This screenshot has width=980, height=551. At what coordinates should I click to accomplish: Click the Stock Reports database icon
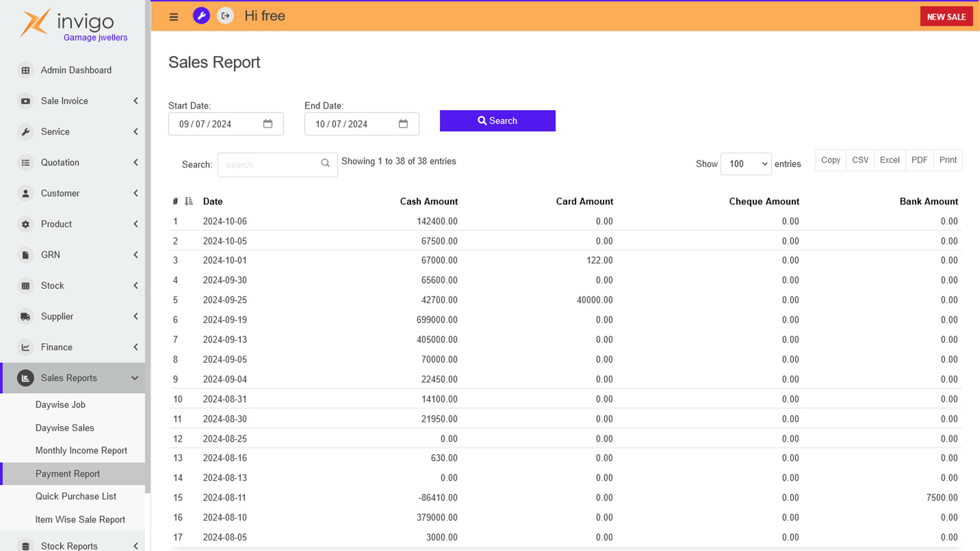26,545
